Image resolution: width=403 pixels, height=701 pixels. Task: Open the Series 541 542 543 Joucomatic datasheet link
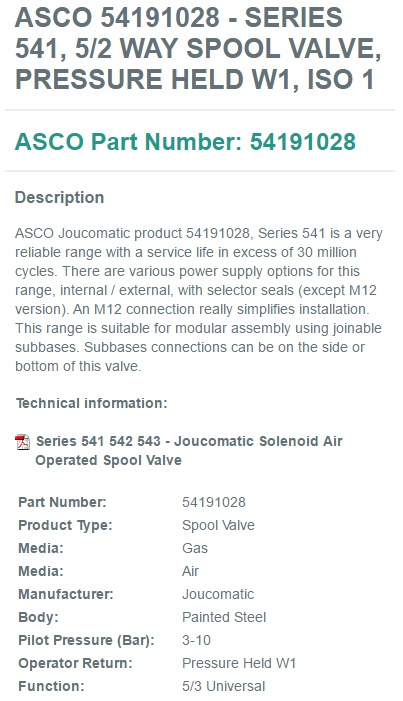[x=189, y=451]
